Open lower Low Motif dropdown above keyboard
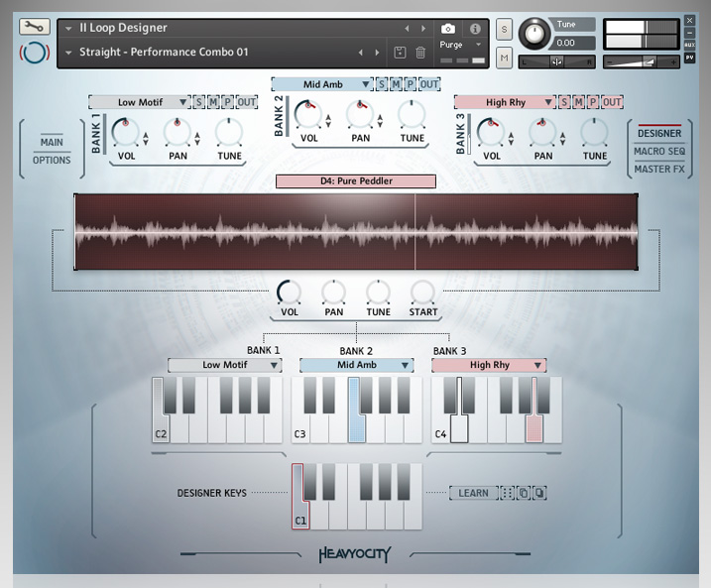 [x=224, y=365]
